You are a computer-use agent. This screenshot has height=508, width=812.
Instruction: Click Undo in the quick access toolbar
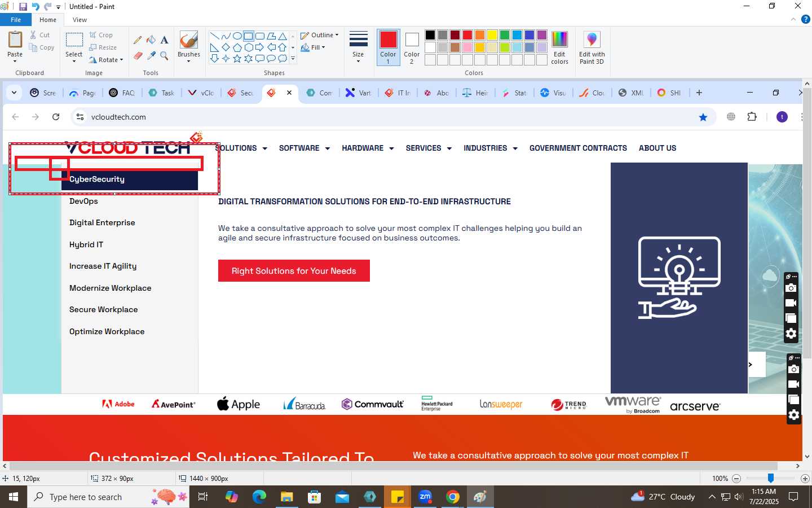(36, 7)
